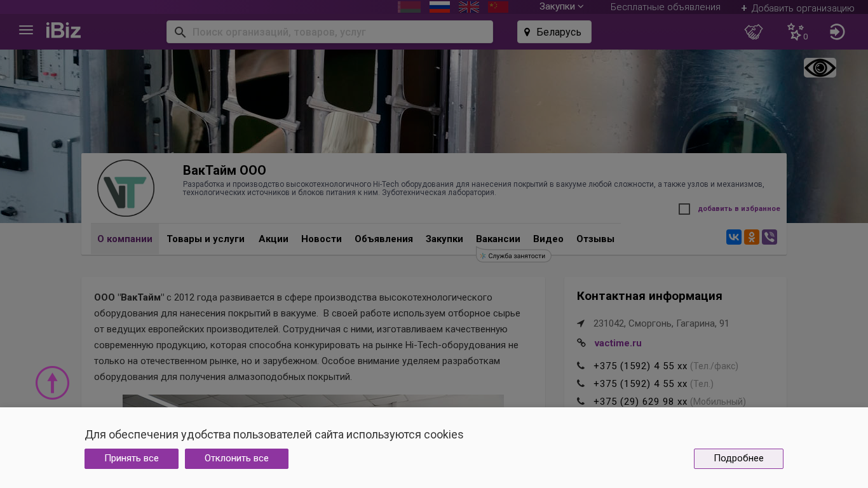Switch to Товары и услуги tab

(206, 239)
